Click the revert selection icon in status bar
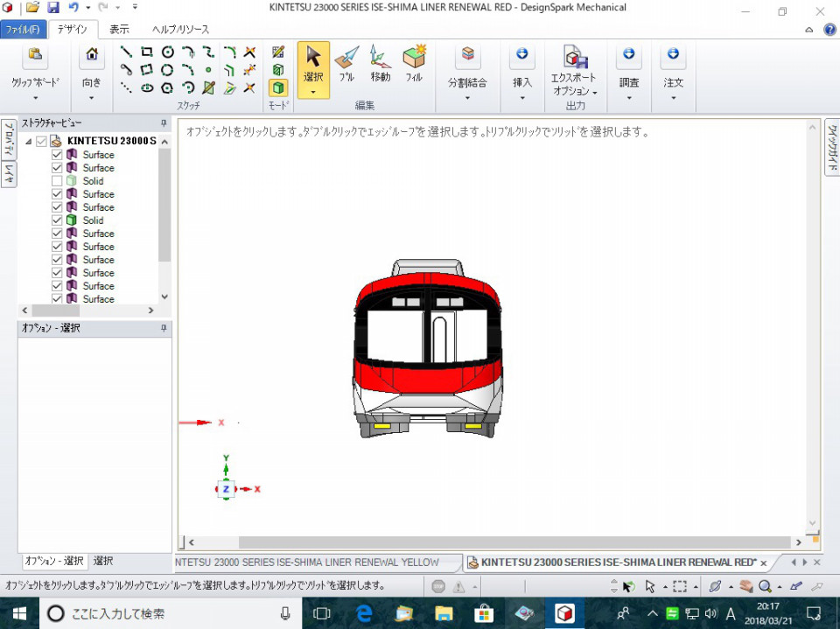 tap(628, 586)
